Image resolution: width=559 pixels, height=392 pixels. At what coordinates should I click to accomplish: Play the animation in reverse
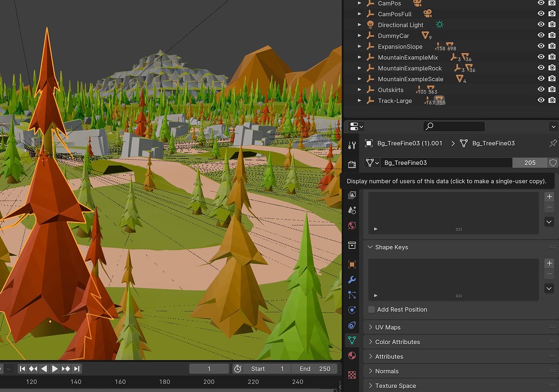point(44,369)
